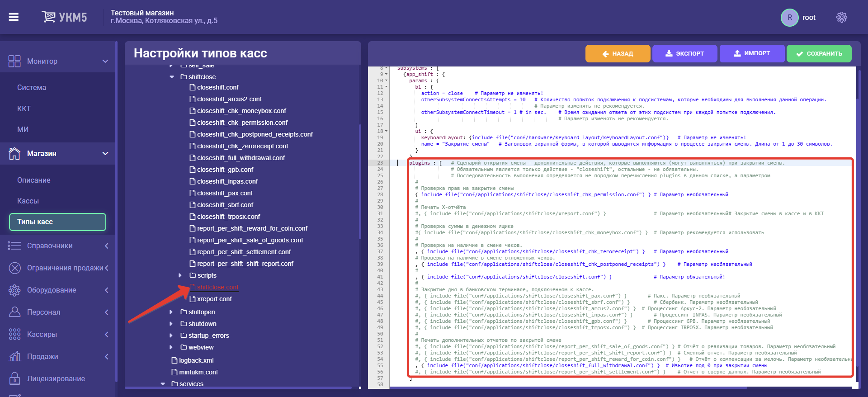Expand the Оборудование menu chevron
The image size is (868, 397).
coord(107,290)
